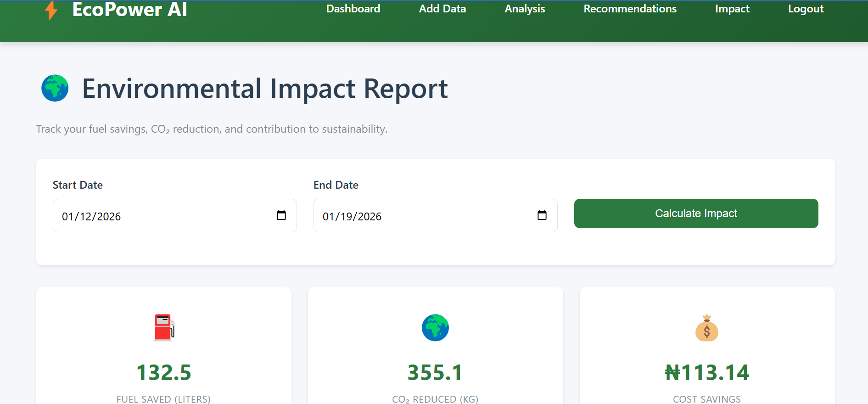Focus the Start Date field showing 01/12/2026
This screenshot has height=404, width=868.
point(174,216)
